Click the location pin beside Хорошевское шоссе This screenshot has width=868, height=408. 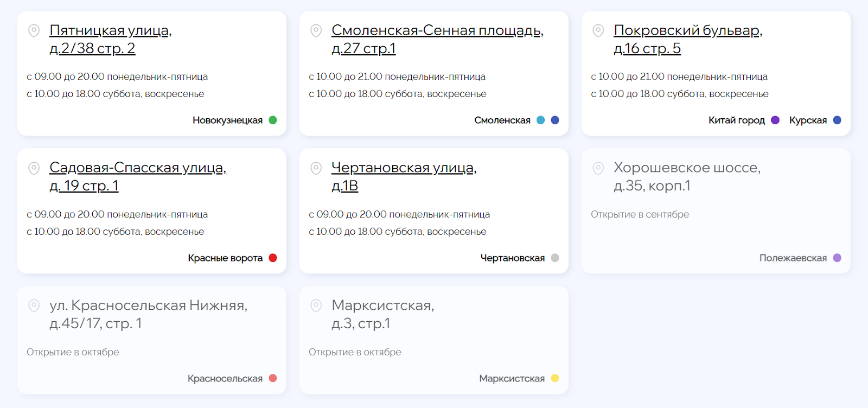[x=598, y=168]
